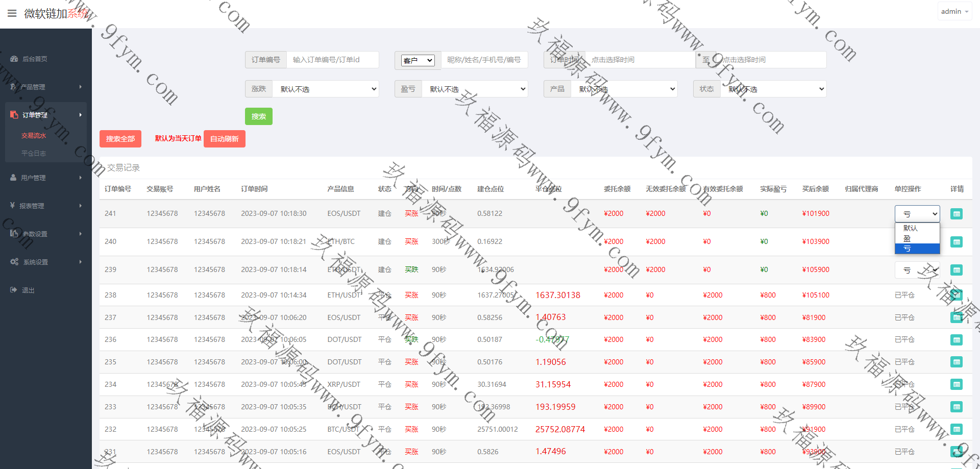Click the hamburger menu icon
Image resolution: width=980 pixels, height=469 pixels.
12,13
